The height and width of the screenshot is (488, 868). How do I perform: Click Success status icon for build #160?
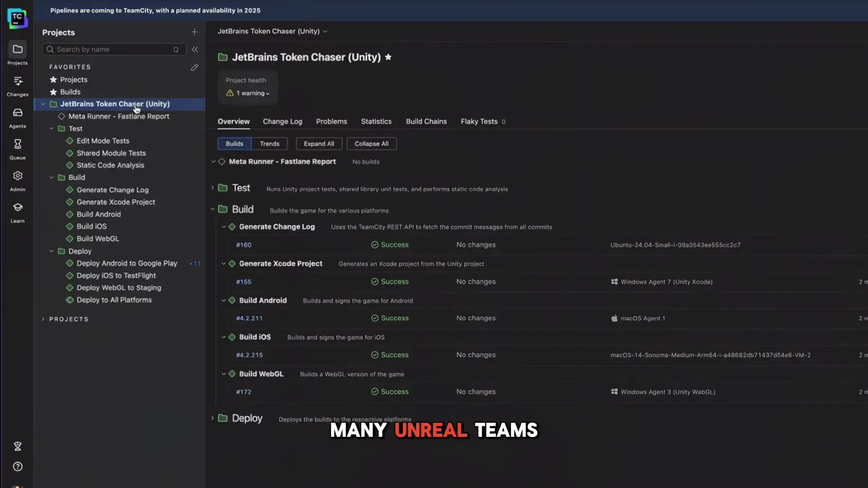tap(375, 244)
